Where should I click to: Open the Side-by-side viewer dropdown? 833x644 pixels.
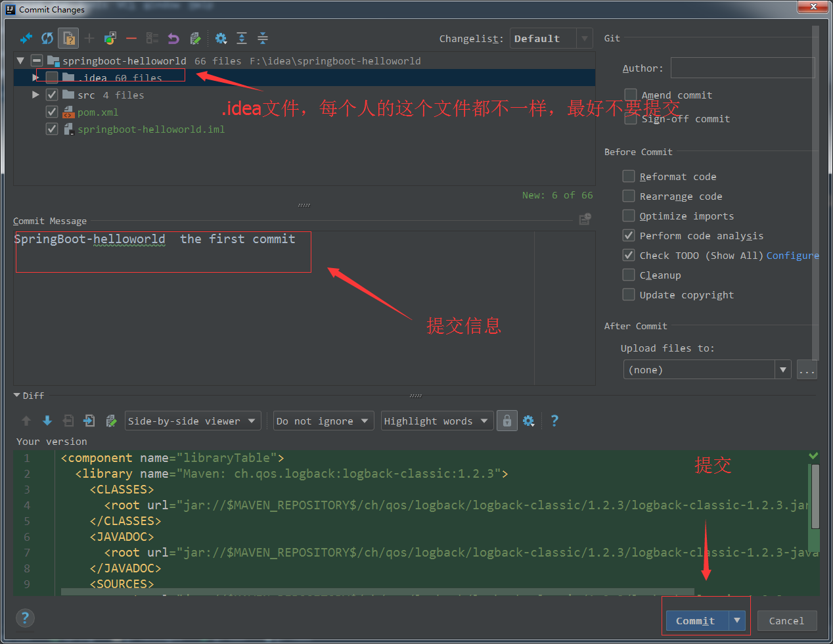pos(192,421)
